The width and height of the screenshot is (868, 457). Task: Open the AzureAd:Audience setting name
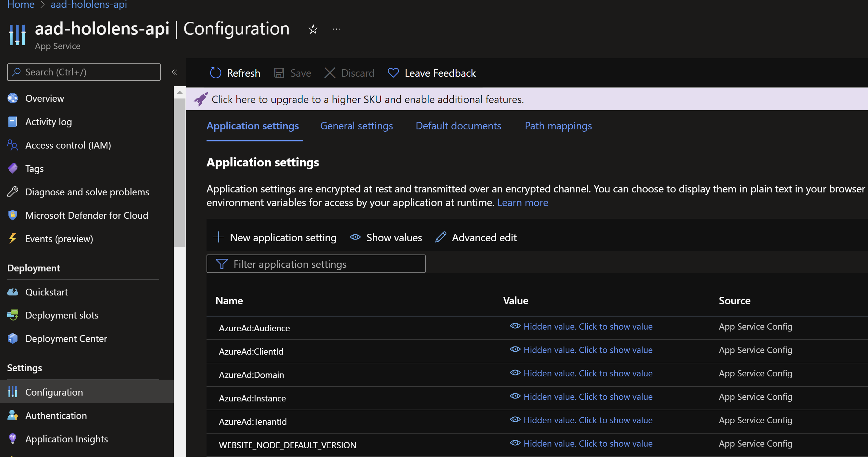tap(254, 328)
